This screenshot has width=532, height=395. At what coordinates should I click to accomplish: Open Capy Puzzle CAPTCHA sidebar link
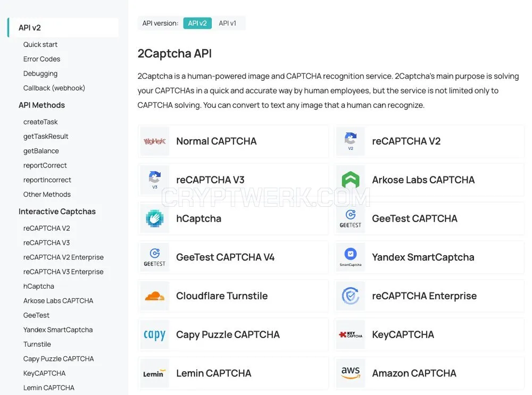pos(59,359)
